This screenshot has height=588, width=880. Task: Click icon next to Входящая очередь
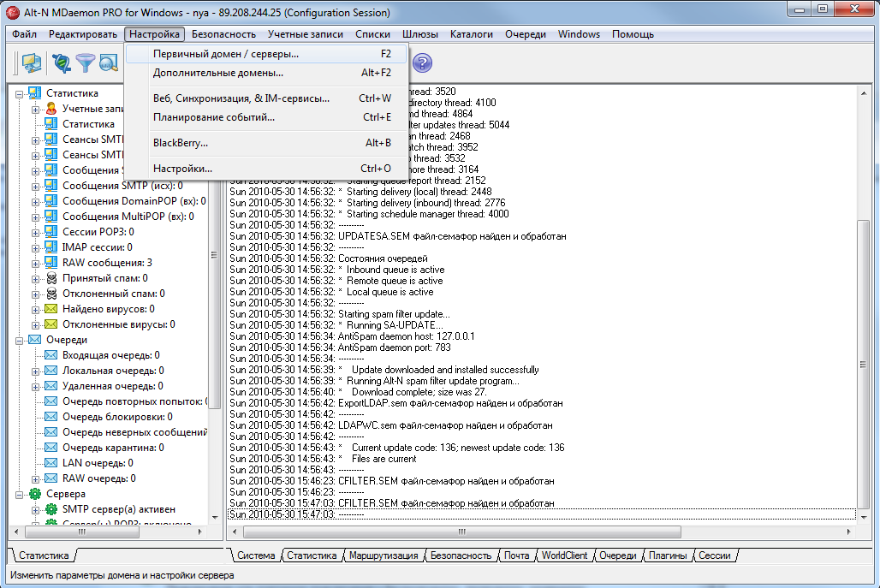pyautogui.click(x=51, y=355)
